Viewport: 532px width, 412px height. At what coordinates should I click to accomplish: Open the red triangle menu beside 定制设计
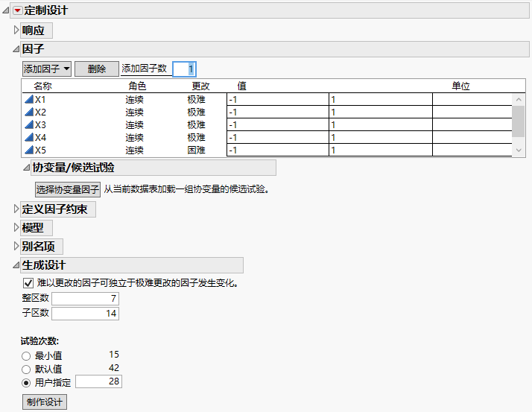[18, 10]
